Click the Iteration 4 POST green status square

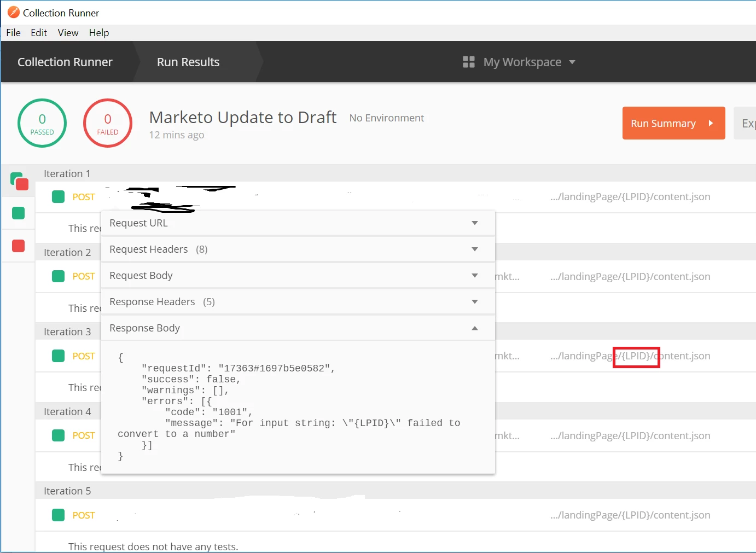pyautogui.click(x=59, y=435)
